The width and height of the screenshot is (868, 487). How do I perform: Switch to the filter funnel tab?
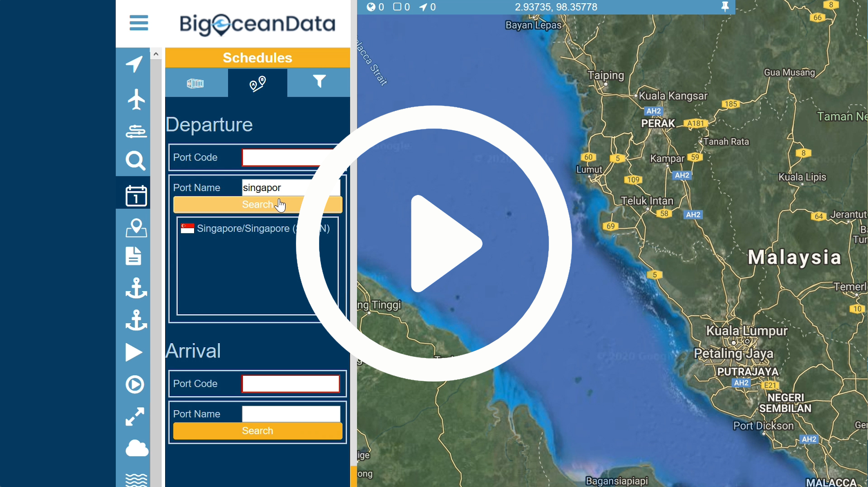coord(319,83)
